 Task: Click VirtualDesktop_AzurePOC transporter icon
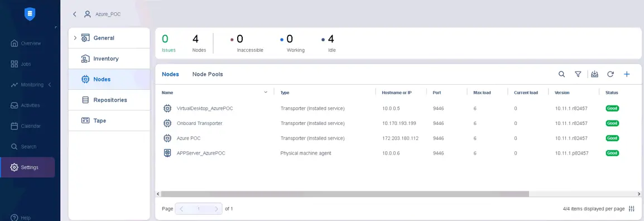click(x=167, y=108)
